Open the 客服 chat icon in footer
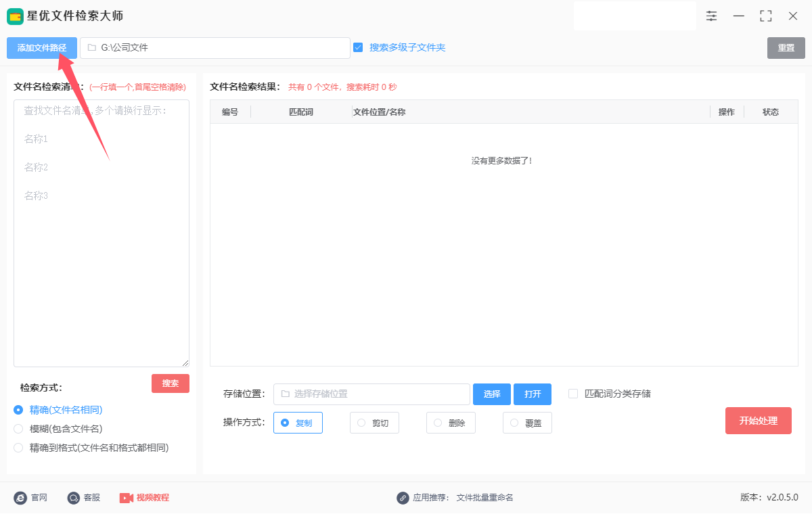Screen dimensions: 812x514 coord(74,498)
